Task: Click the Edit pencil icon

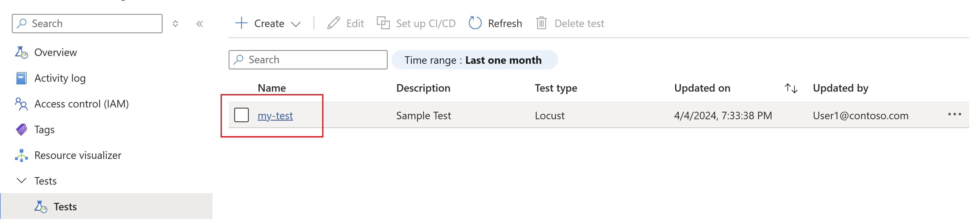Action: coord(333,23)
